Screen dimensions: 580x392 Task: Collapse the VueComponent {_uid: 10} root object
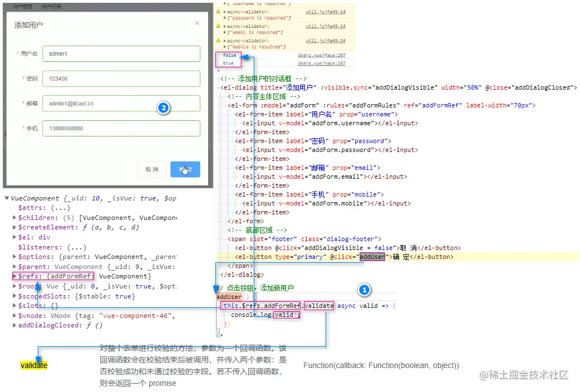7,198
